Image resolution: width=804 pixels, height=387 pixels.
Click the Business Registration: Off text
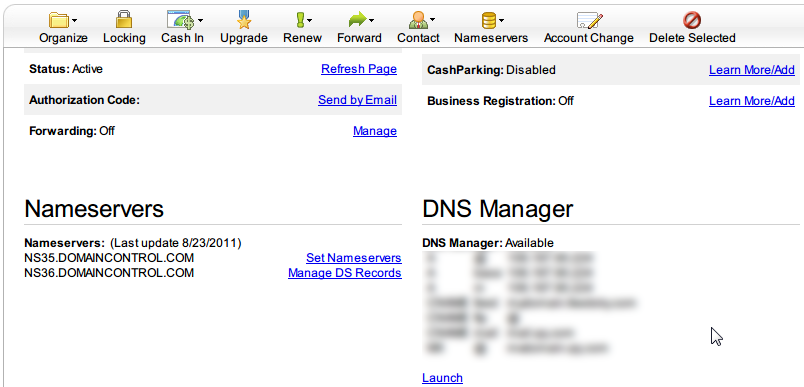click(x=500, y=101)
